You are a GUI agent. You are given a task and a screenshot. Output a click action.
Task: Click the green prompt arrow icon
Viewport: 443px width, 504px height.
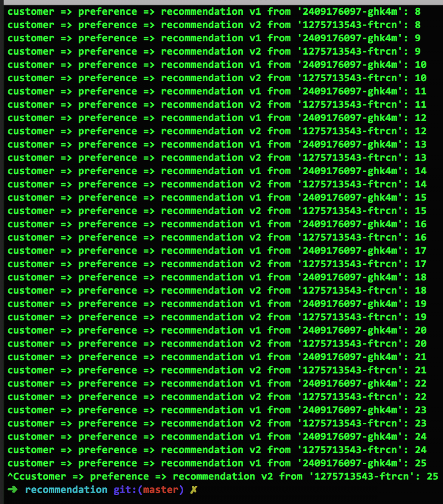pos(12,490)
